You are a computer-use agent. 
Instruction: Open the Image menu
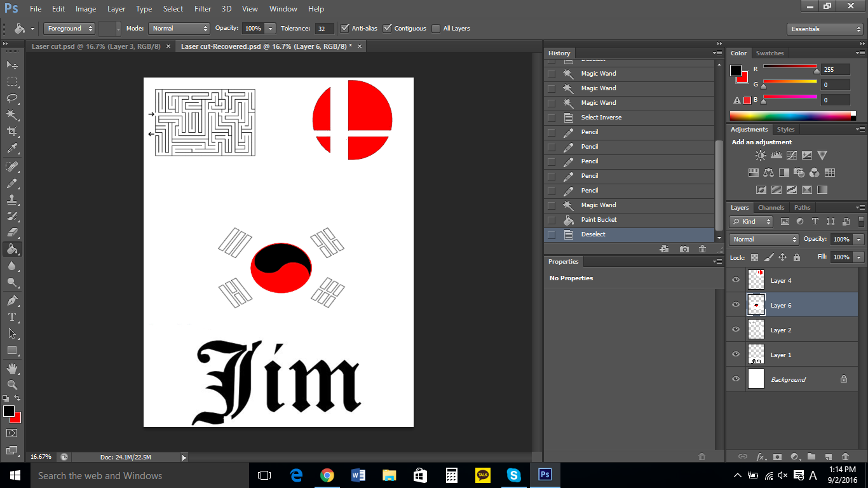[86, 9]
